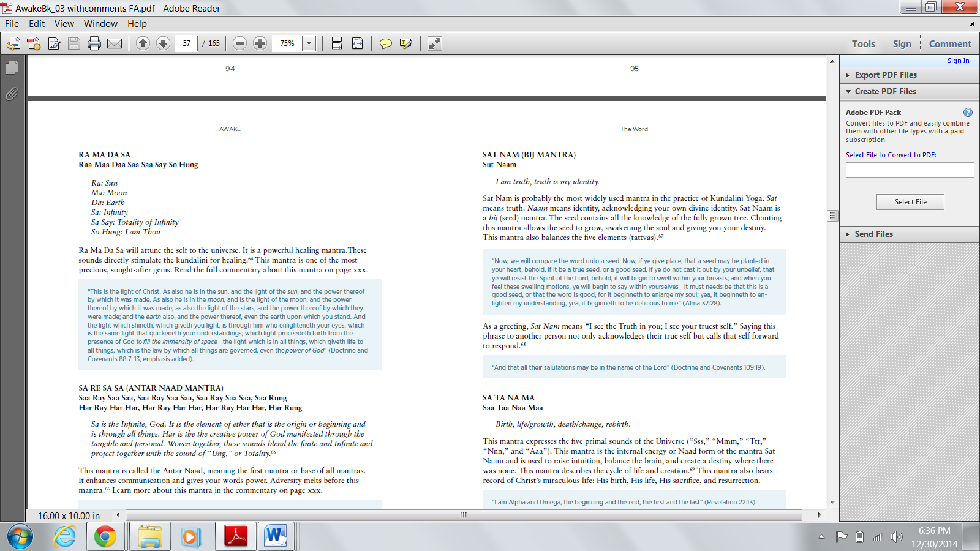Switch to read mode view icon
Viewport: 980px width, 551px height.
point(434,43)
